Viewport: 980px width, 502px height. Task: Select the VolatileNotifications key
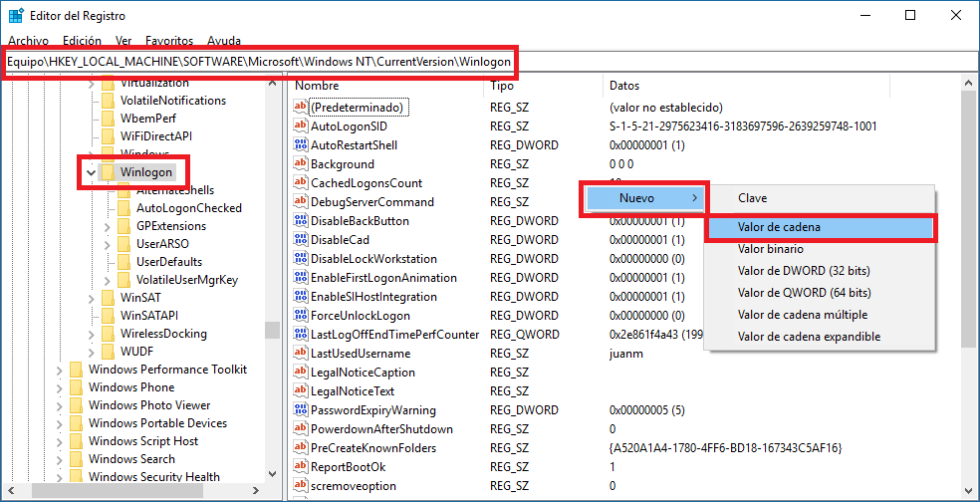(x=173, y=100)
